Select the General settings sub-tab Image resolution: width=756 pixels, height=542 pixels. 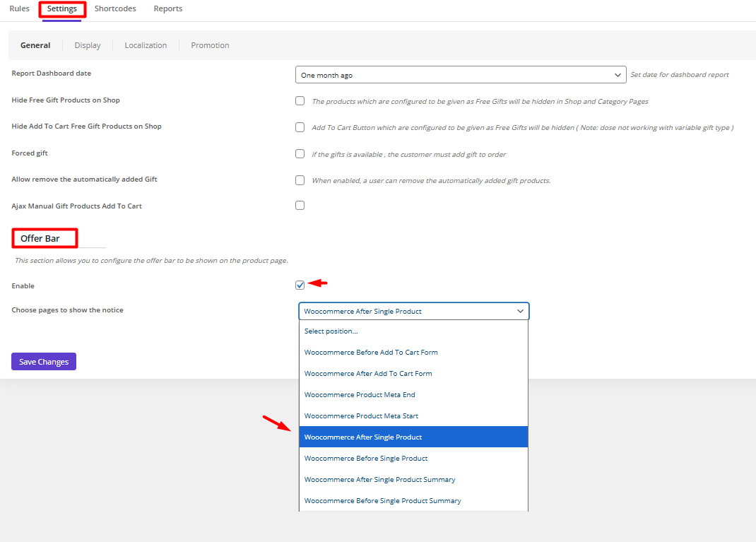35,45
